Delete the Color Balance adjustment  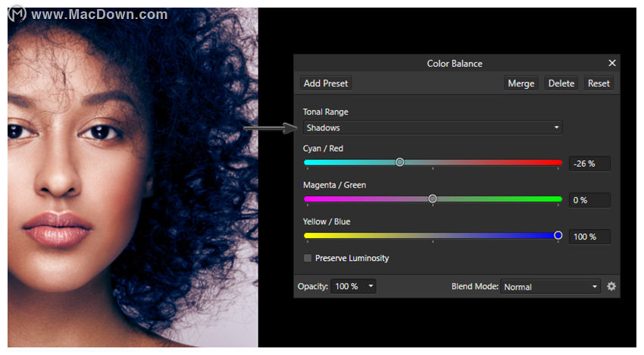click(561, 83)
